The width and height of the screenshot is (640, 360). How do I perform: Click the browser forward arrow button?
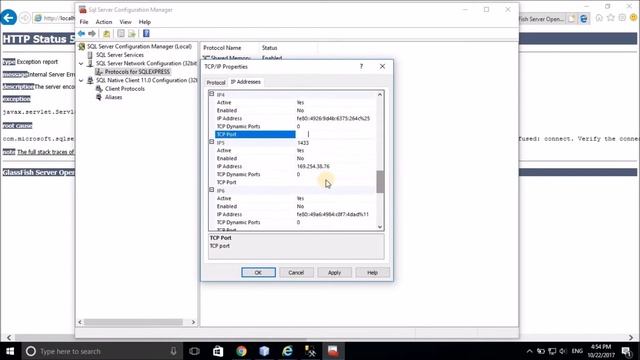coord(25,18)
